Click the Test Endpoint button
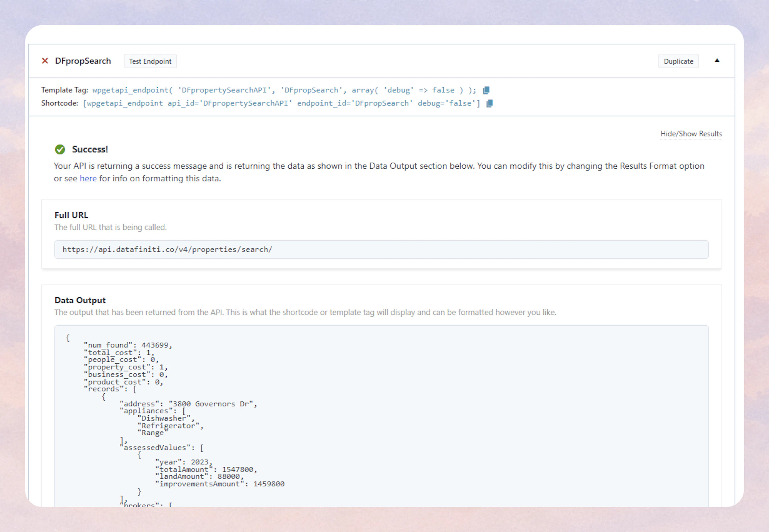769x532 pixels. click(150, 61)
